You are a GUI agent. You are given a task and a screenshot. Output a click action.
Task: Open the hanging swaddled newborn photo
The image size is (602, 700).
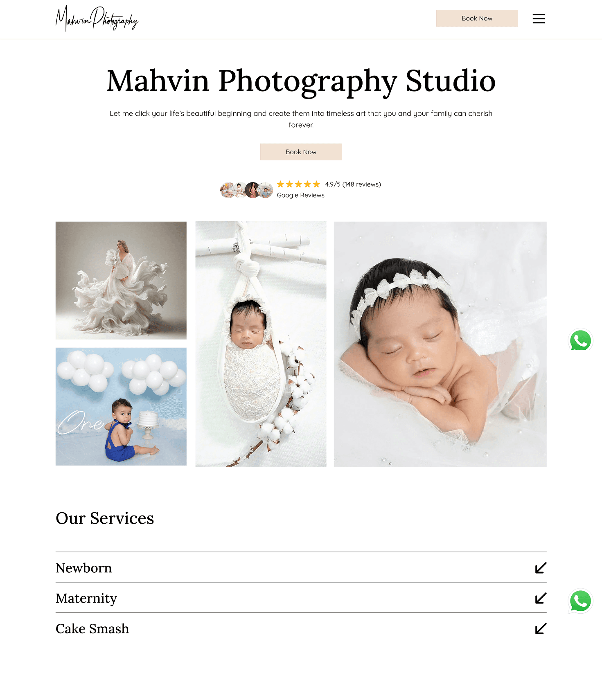(x=261, y=344)
